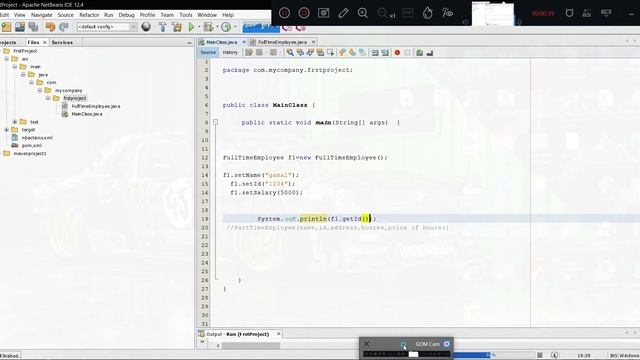Image resolution: width=640 pixels, height=360 pixels.
Task: Click the green Run Project arrow
Action: click(191, 27)
